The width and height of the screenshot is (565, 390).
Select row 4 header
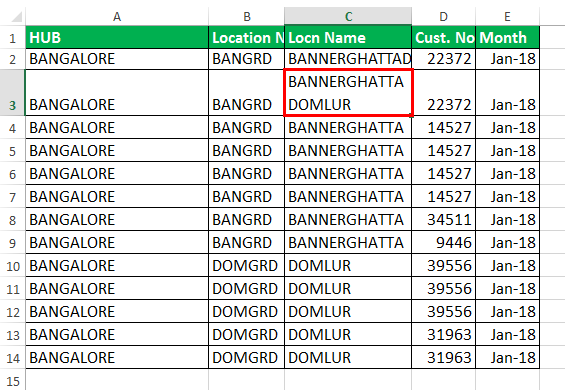coord(13,127)
